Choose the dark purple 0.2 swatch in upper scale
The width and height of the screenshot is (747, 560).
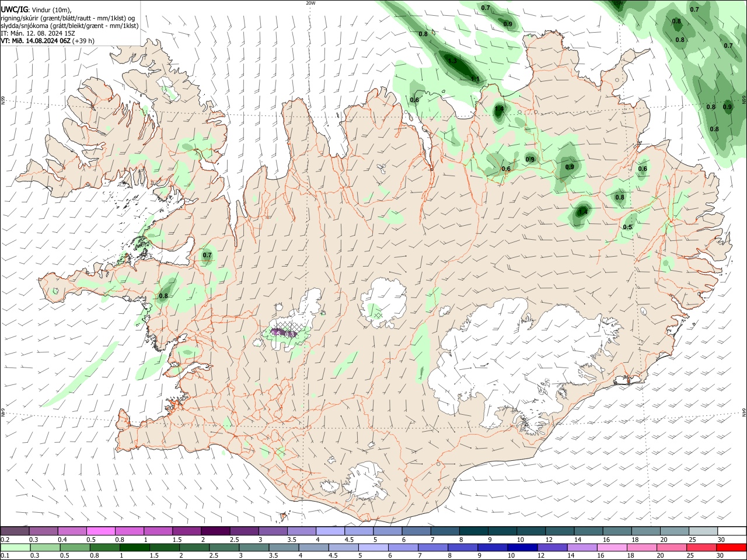pyautogui.click(x=15, y=531)
